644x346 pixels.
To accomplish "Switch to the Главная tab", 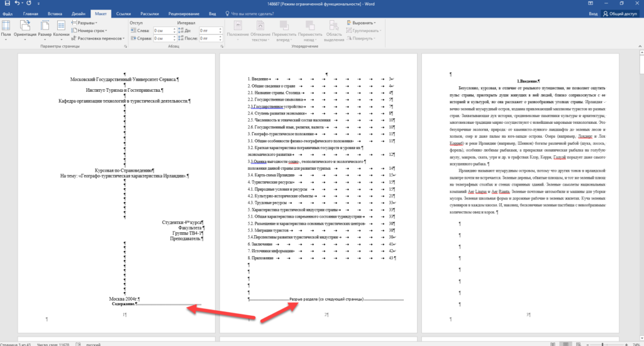I will pos(30,13).
